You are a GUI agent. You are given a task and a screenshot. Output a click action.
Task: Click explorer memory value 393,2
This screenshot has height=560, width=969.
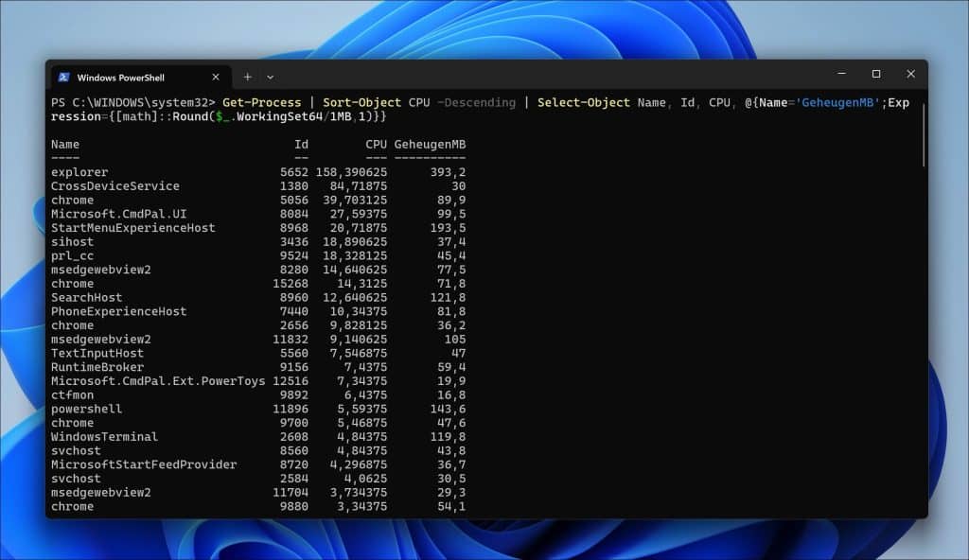(448, 172)
